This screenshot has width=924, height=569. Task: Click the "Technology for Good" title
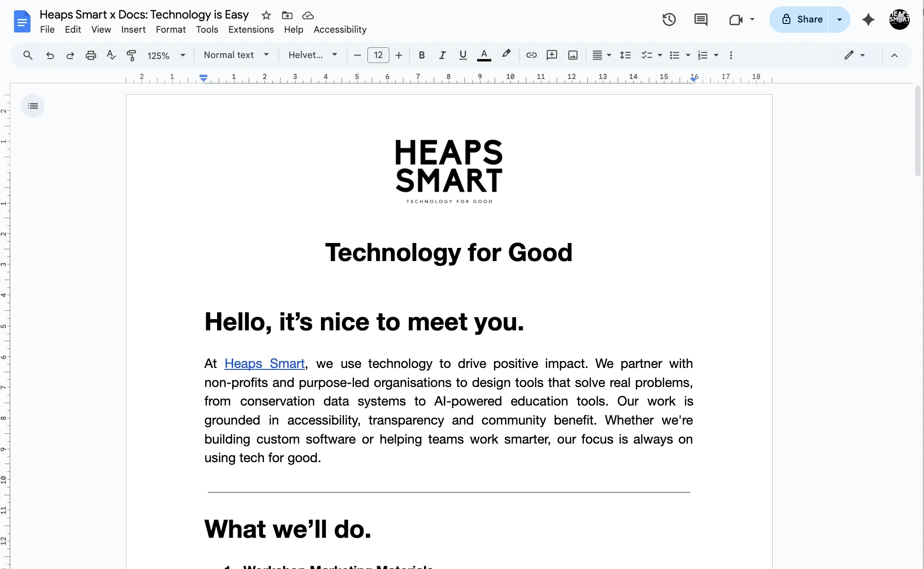click(449, 253)
